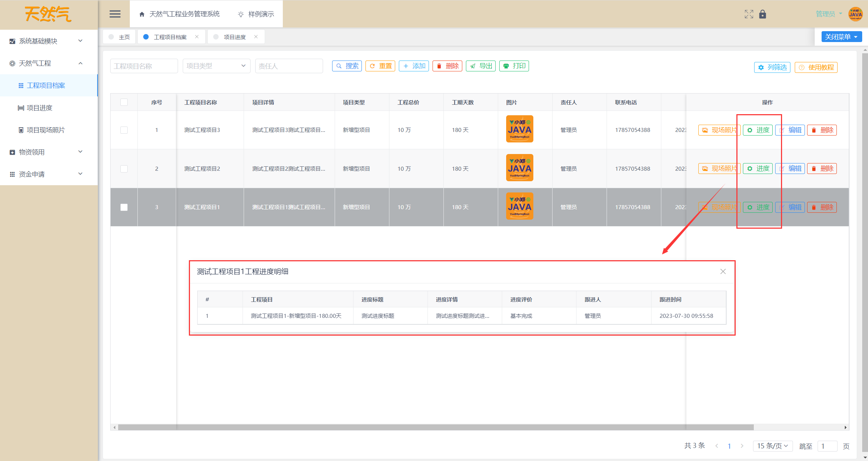Click the horizontal table scrollbar
The image size is (868, 461).
tap(435, 427)
